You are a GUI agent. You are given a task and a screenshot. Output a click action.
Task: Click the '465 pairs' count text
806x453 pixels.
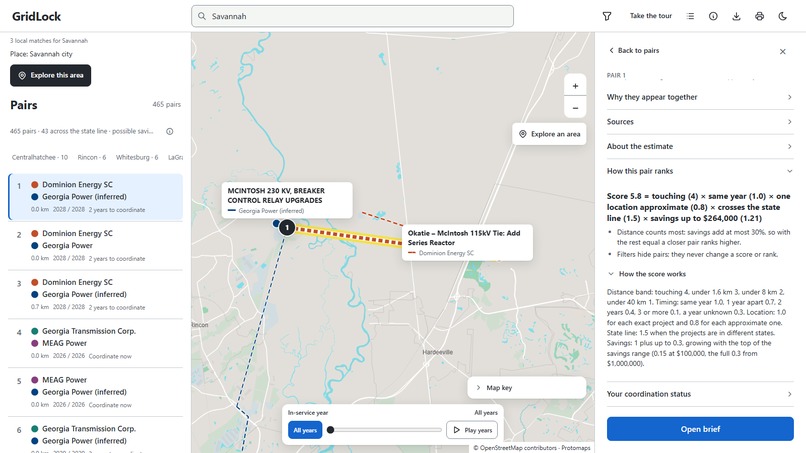[167, 104]
